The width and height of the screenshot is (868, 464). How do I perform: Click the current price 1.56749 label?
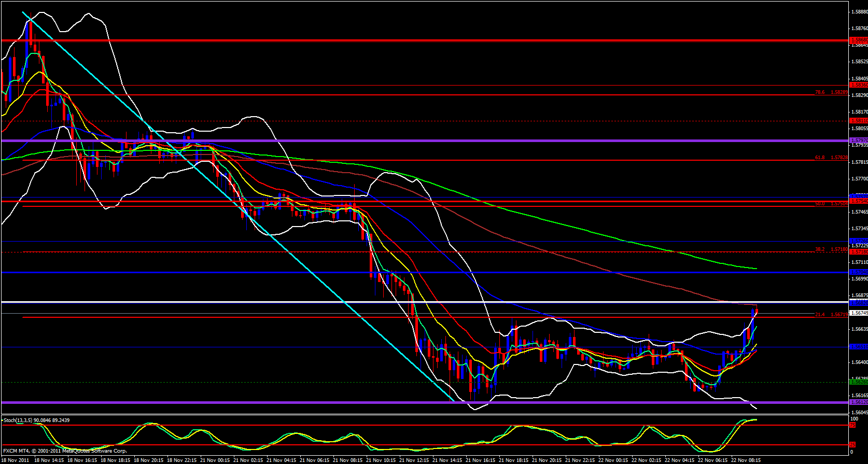pyautogui.click(x=858, y=313)
